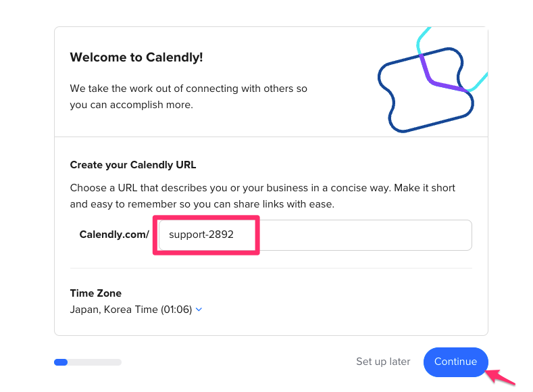Viewport: 533px width, 392px height.
Task: Select the Welcome to Calendly! heading
Action: click(136, 57)
